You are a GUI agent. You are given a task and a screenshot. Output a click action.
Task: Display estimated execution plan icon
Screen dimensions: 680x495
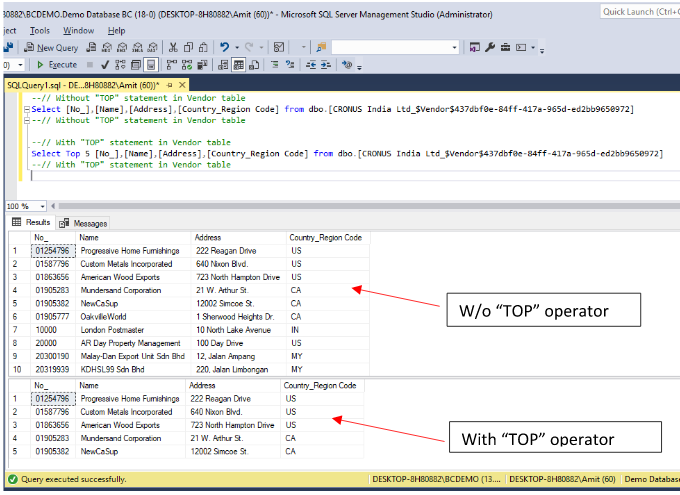(x=120, y=65)
